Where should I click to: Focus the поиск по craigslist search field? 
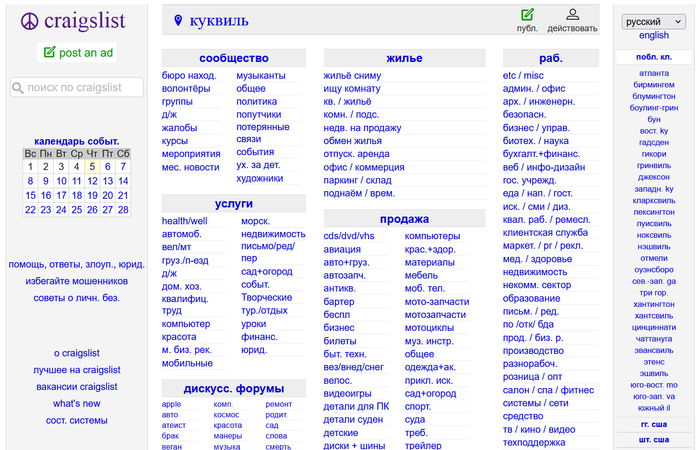point(77,88)
